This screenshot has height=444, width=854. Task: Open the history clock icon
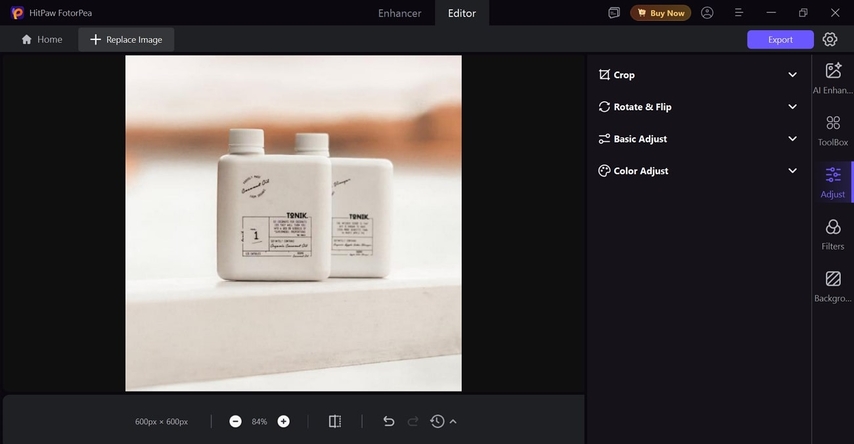pyautogui.click(x=437, y=421)
